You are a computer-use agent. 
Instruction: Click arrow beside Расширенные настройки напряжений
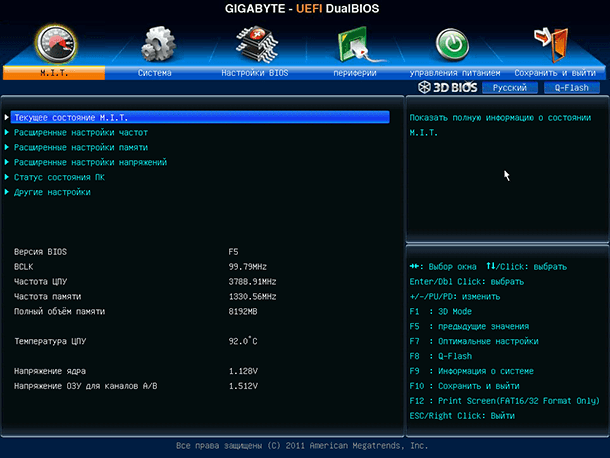click(7, 162)
